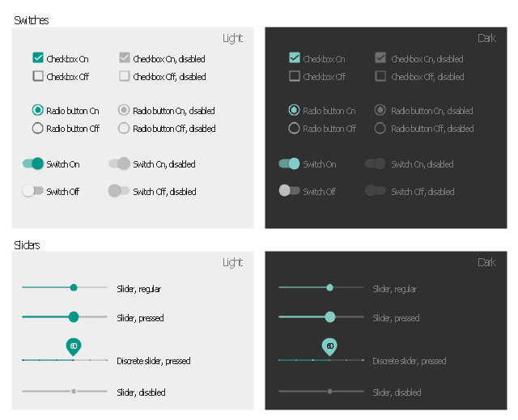Click the dark theme 'Checkbox On' box
Screen dimensions: 518x420
pos(295,58)
